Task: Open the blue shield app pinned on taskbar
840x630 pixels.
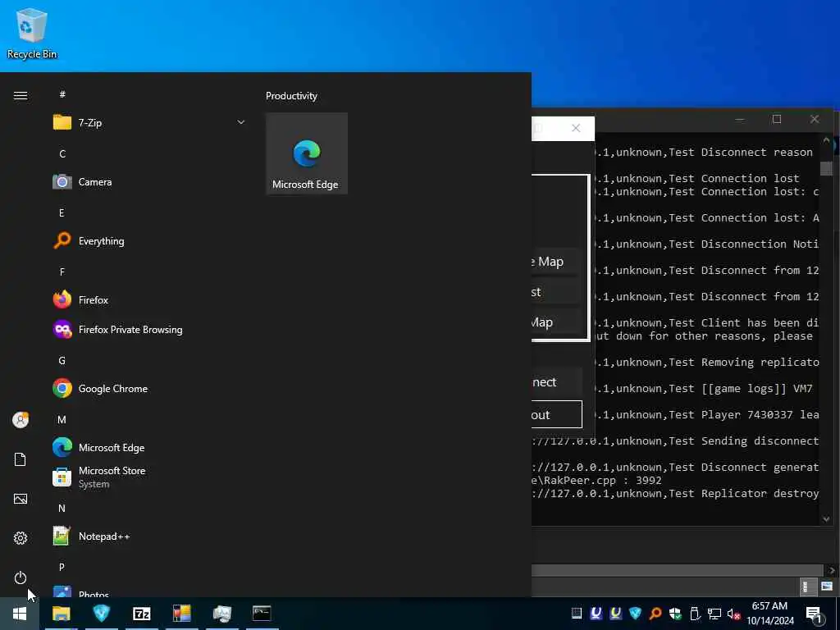Action: pyautogui.click(x=101, y=614)
